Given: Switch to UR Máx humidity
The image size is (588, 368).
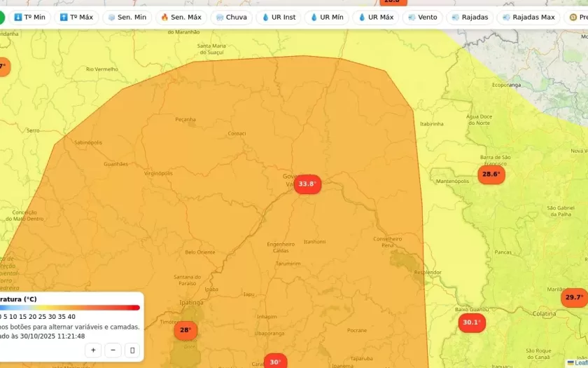Looking at the screenshot, I should point(376,18).
